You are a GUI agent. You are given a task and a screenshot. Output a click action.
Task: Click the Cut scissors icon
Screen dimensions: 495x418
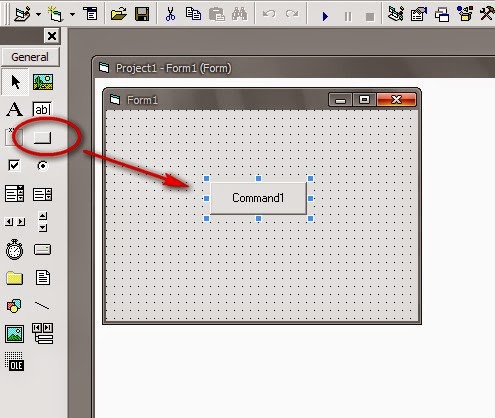[x=170, y=14]
